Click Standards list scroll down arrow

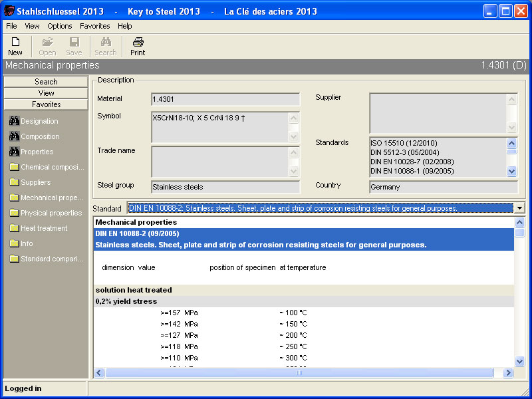[x=511, y=171]
